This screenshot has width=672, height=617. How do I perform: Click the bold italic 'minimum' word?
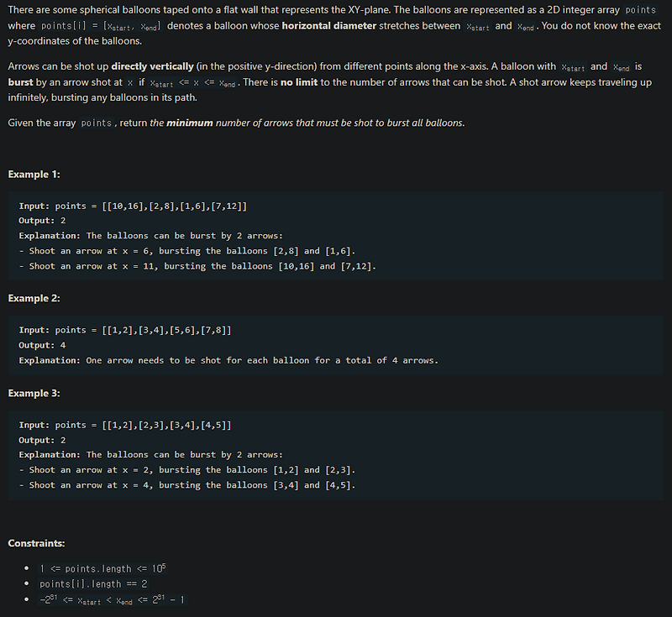(190, 123)
